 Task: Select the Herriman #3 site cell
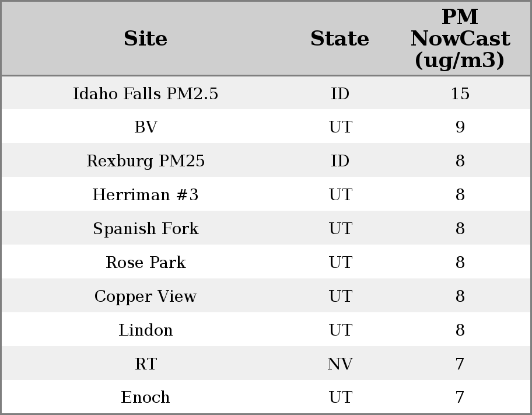(x=145, y=195)
